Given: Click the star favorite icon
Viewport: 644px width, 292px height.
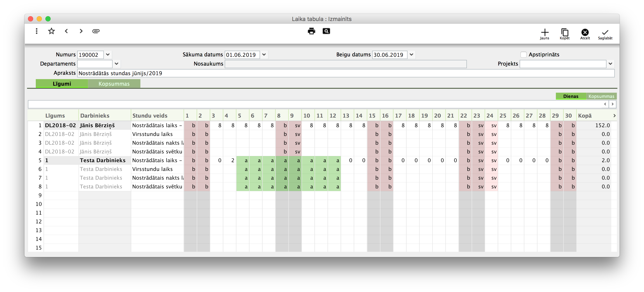Looking at the screenshot, I should coord(51,31).
